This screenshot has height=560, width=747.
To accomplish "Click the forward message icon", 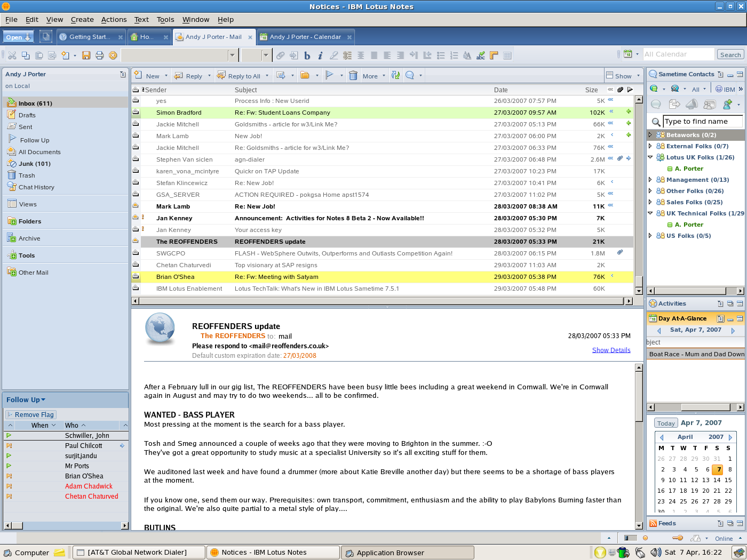I will pos(281,76).
